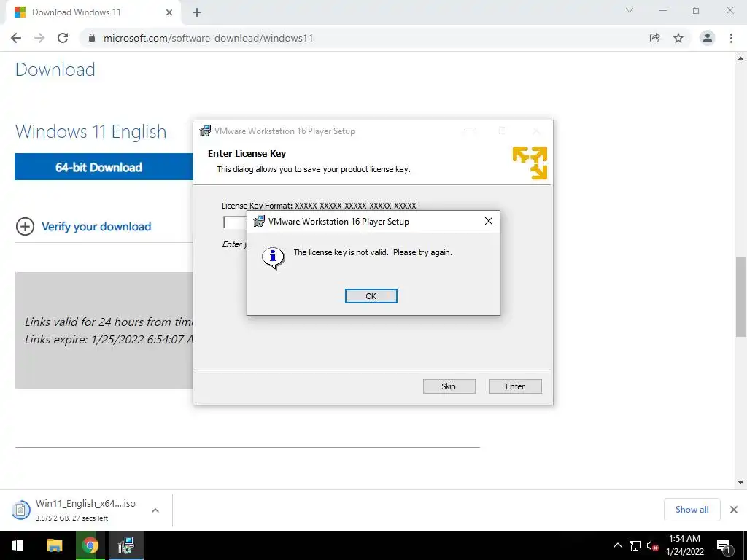The image size is (747, 560).
Task: Share this page using the share icon
Action: click(x=654, y=38)
